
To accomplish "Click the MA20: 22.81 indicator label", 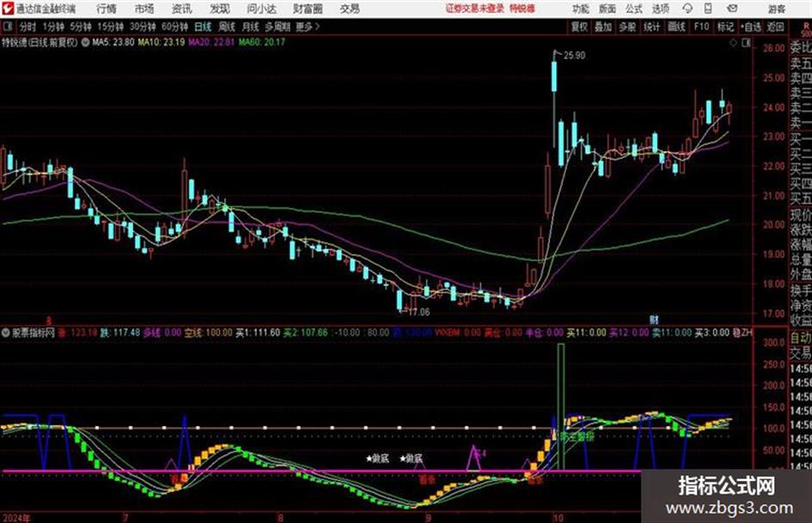I will 211,42.
